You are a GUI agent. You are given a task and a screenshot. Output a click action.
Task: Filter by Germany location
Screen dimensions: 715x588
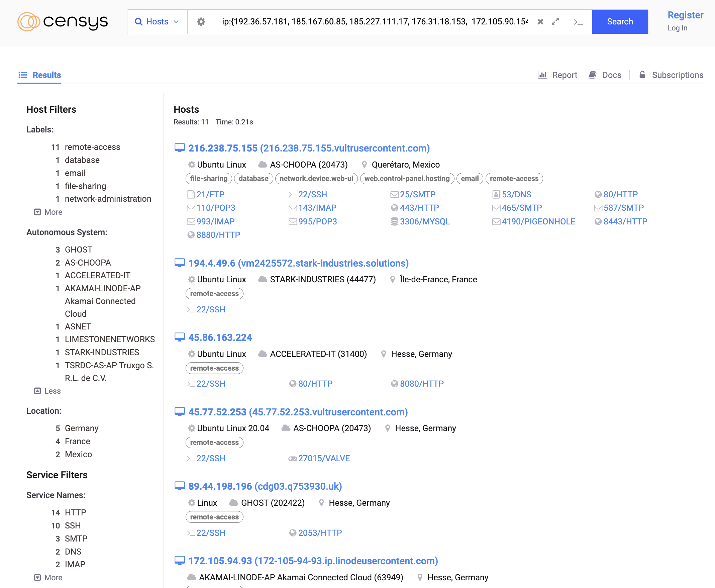81,428
